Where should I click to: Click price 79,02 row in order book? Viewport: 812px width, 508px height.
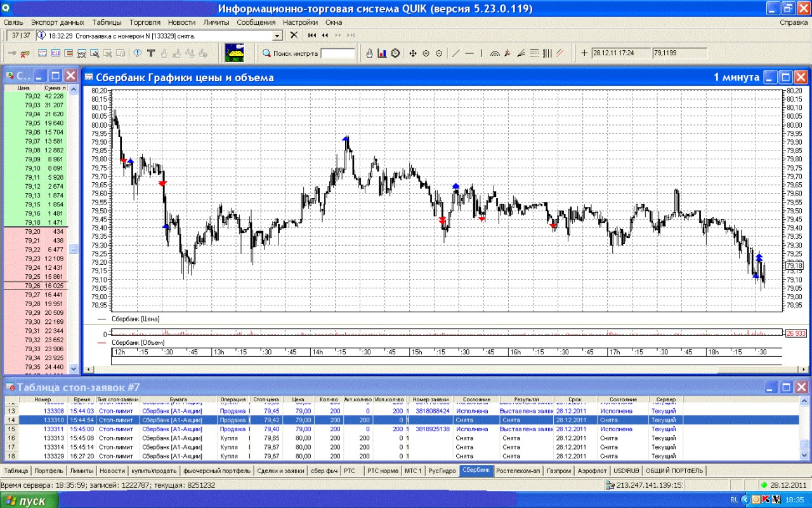36,96
